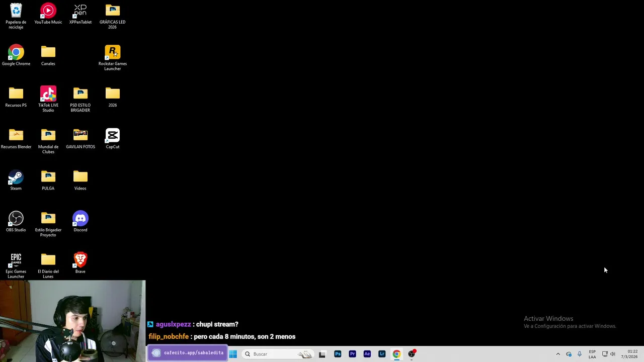Launch Brave browser shortcut
Image resolution: width=644 pixels, height=362 pixels.
[80, 263]
